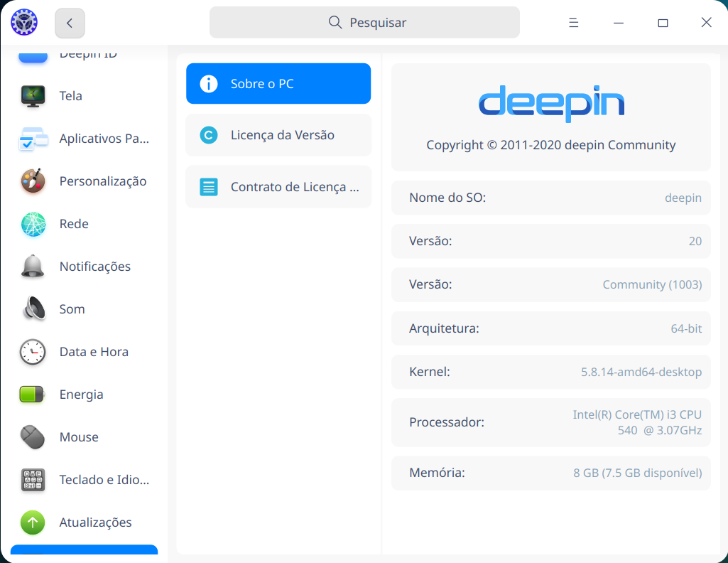728x563 pixels.
Task: Open Data e Hora settings
Action: pyautogui.click(x=94, y=351)
